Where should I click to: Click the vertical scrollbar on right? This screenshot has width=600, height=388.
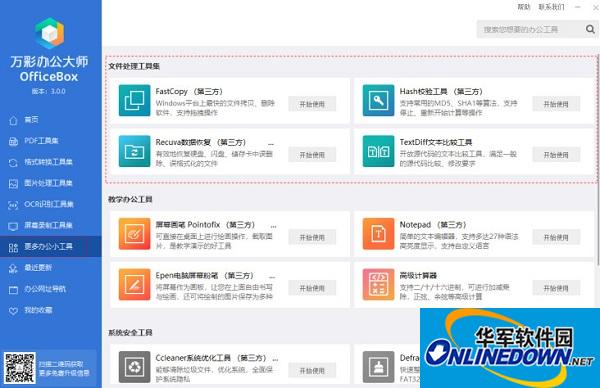pos(598,161)
